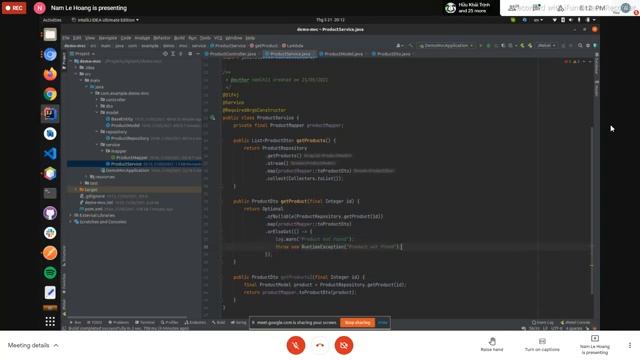The width and height of the screenshot is (640, 360).
Task: Show Applications grid in dock
Action: click(50, 322)
